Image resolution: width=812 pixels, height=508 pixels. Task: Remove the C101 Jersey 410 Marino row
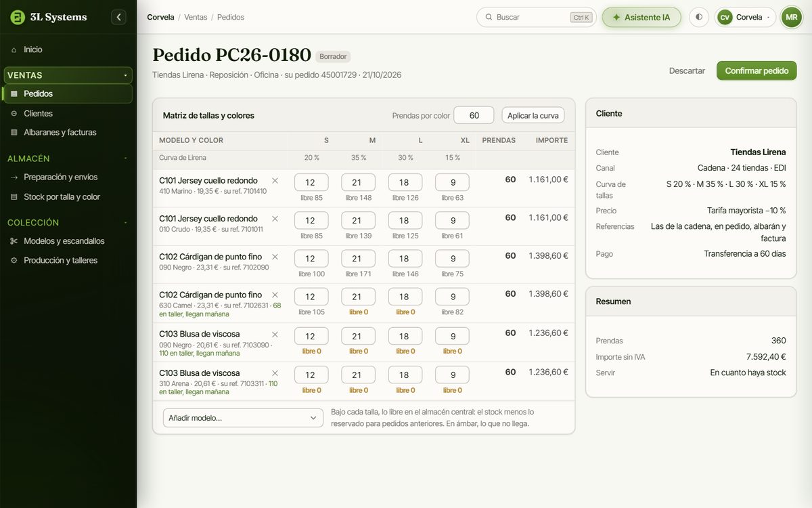[x=275, y=181]
